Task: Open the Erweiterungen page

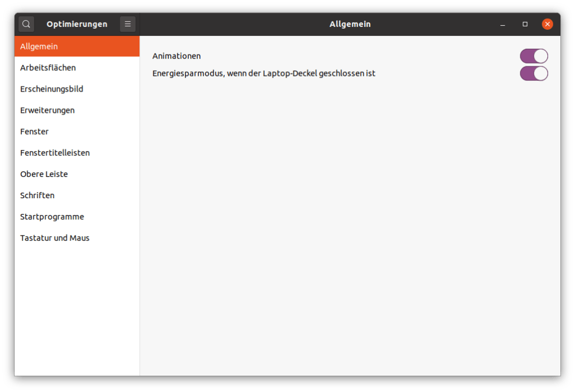Action: coord(77,110)
